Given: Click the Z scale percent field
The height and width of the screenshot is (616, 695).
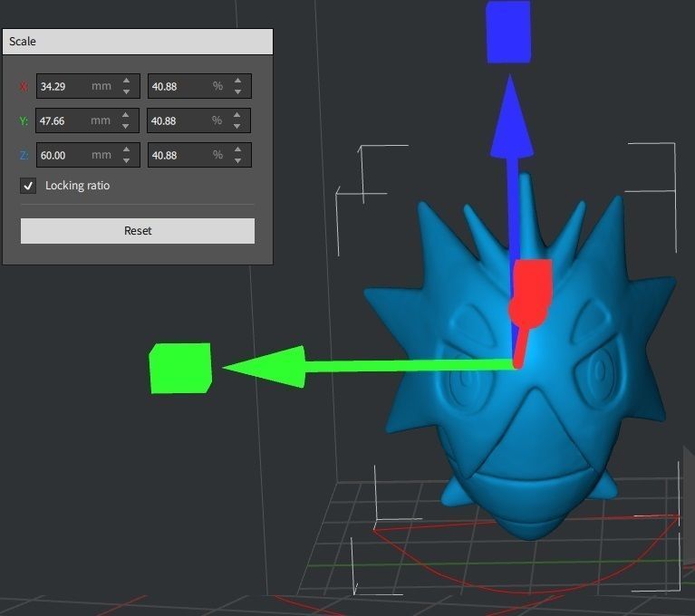Looking at the screenshot, I should 199,155.
